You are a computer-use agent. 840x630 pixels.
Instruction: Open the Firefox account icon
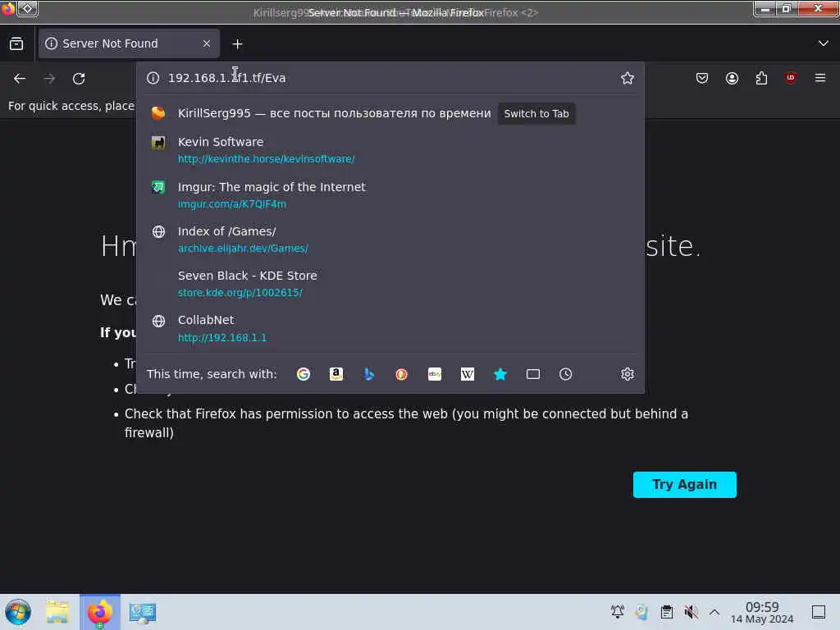732,78
